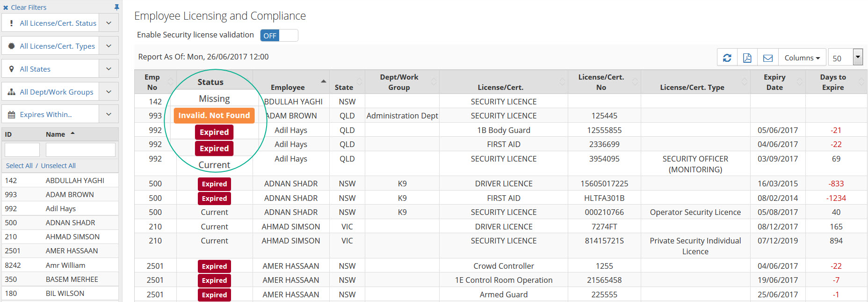Click the Select All link
The width and height of the screenshot is (868, 302).
coord(19,166)
